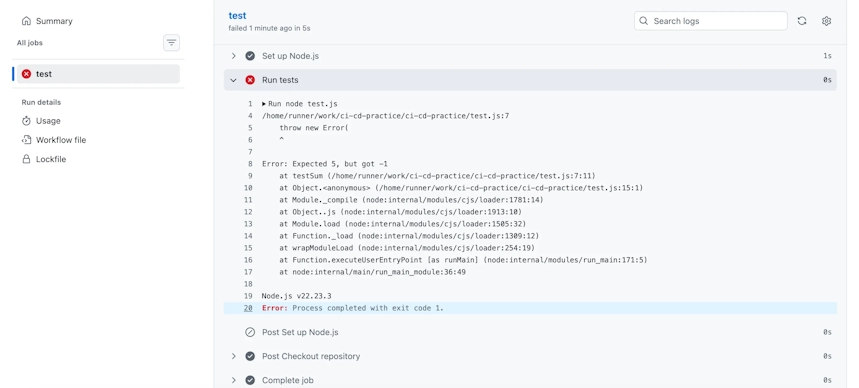
Task: Click the skipped icon on Post Set up Node.js
Action: click(x=250, y=332)
